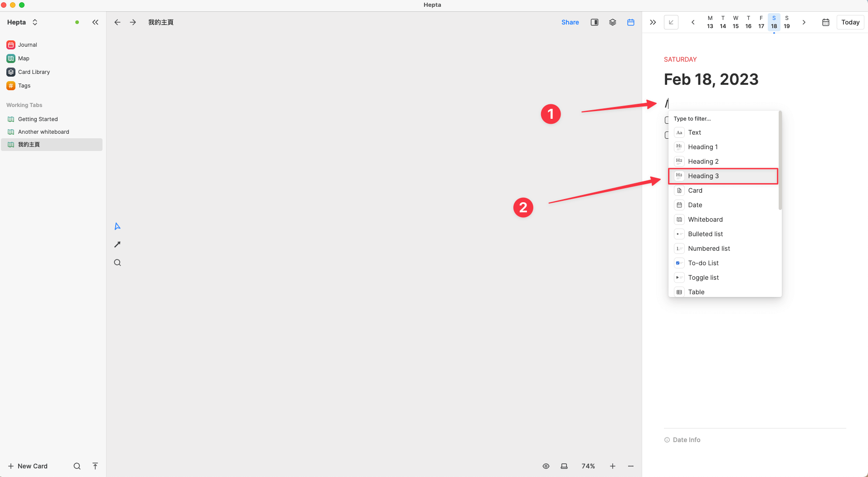The width and height of the screenshot is (868, 477).
Task: Open the Another whiteboard working tab
Action: tap(44, 132)
